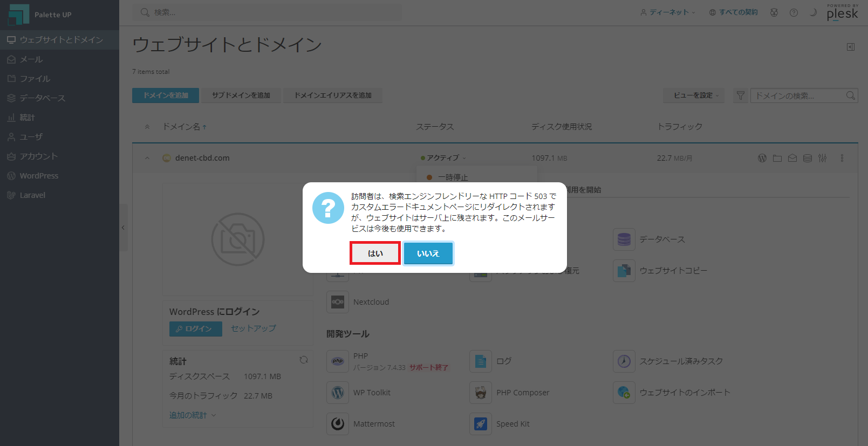
Task: Toggle dark mode moon icon
Action: [813, 12]
